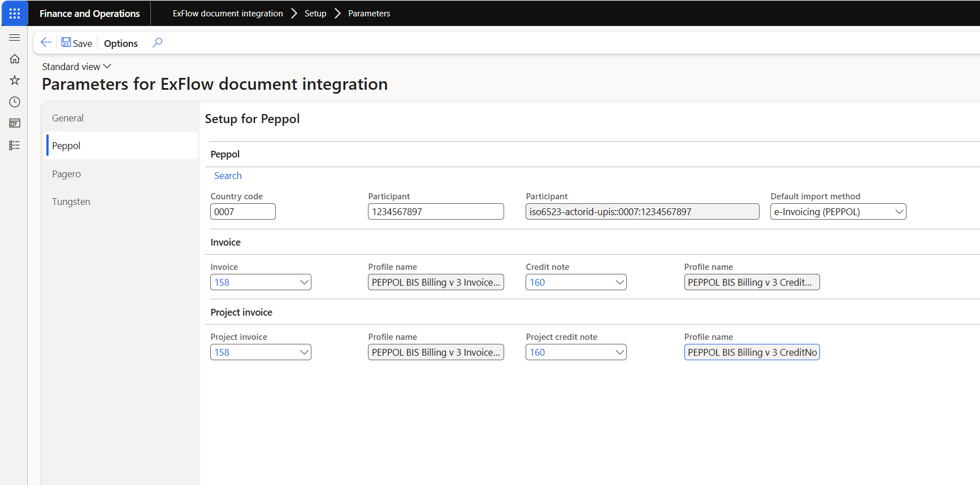The width and height of the screenshot is (980, 485).
Task: Click the Parameters breadcrumb
Action: coord(369,13)
